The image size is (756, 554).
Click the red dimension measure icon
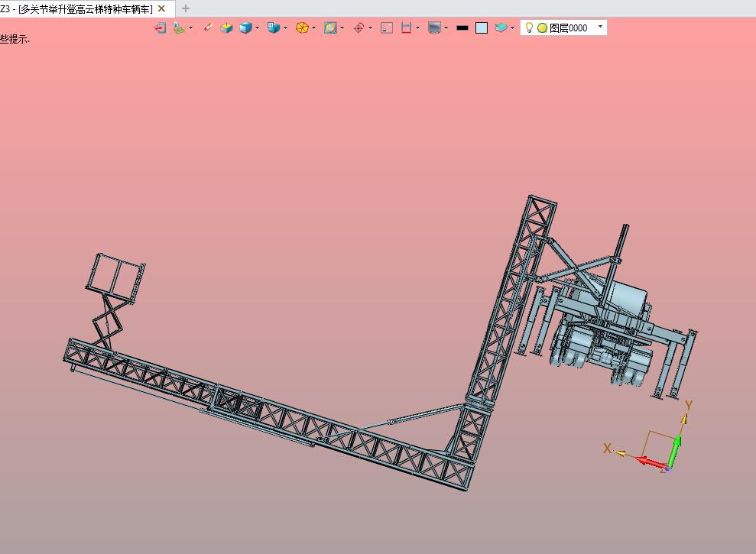point(406,28)
